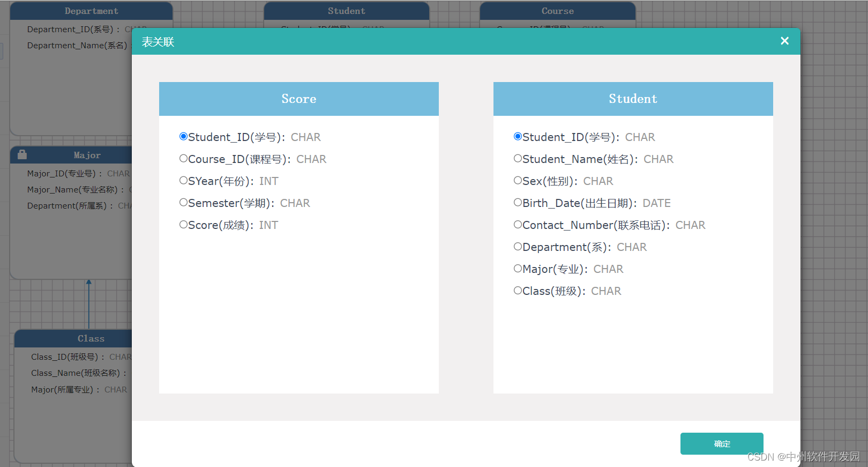Click Major_ID(专业号) field in Major table

tap(78, 174)
